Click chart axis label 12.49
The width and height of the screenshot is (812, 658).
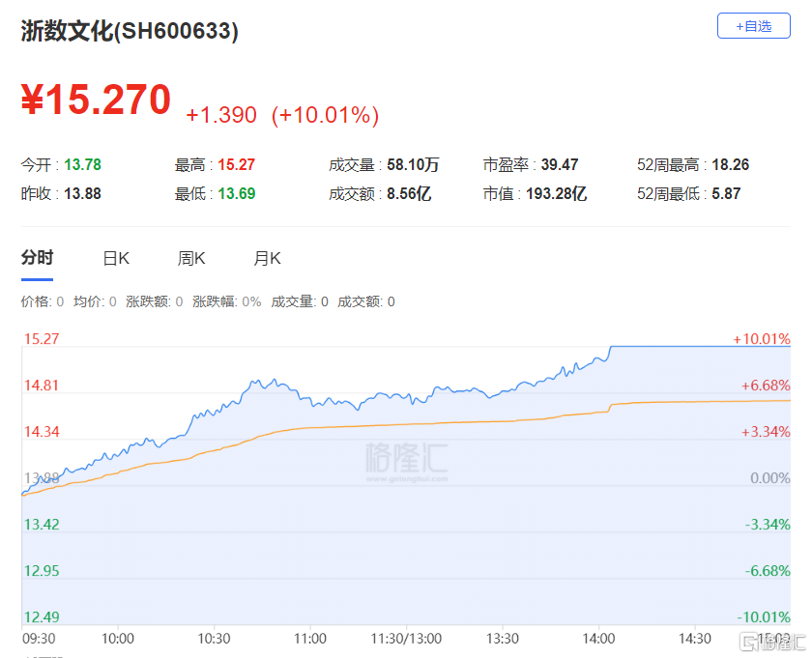[x=42, y=617]
